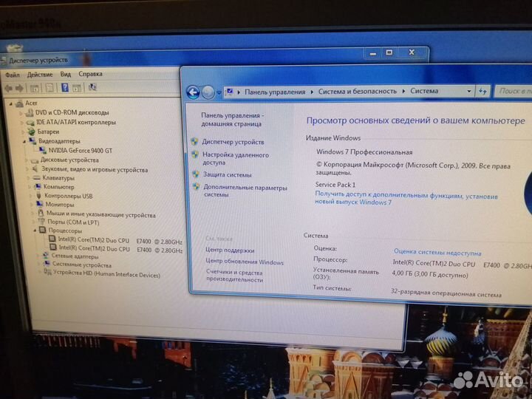Collapse the Процессоры branch
This screenshot has height=399, width=532.
33,231
